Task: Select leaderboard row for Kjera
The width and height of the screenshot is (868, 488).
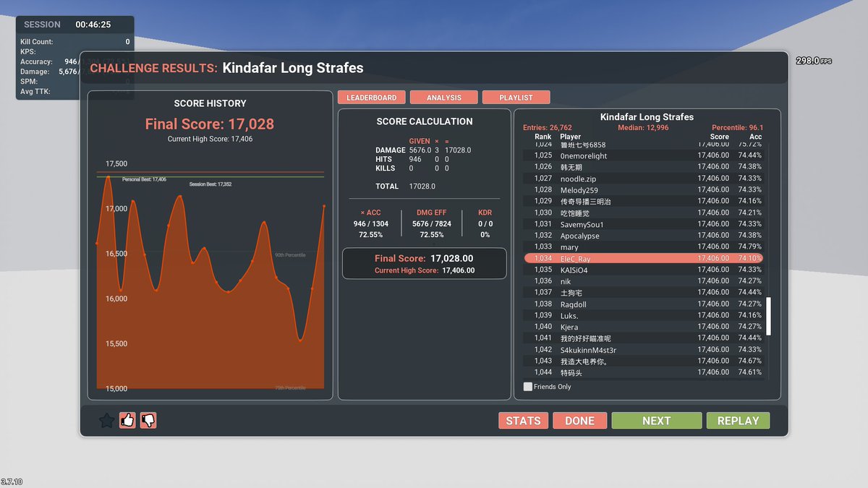Action: [644, 327]
